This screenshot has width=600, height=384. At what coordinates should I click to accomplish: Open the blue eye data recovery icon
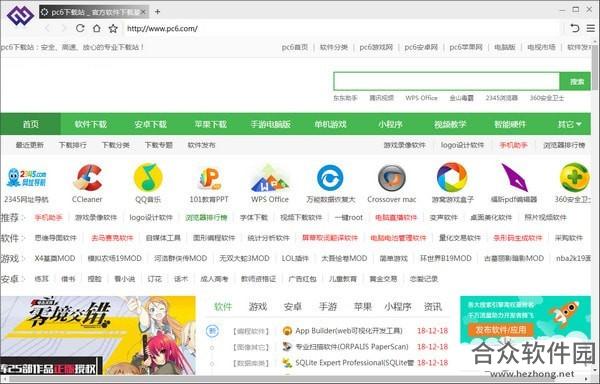click(330, 178)
